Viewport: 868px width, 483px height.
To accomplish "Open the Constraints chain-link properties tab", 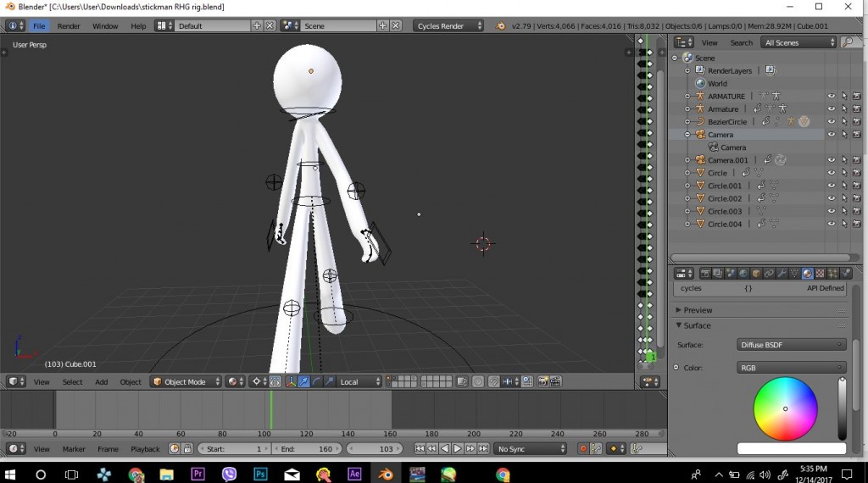I will coord(769,274).
